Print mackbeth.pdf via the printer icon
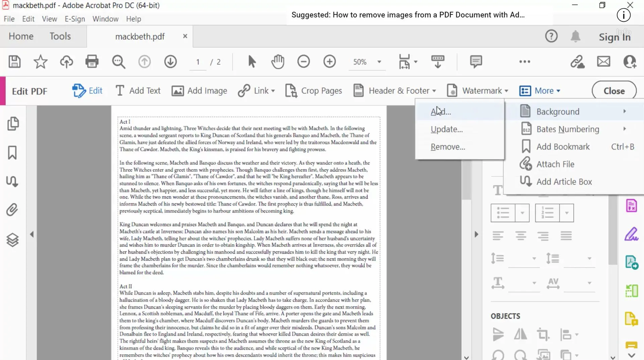Viewport: 644px width, 360px height. point(92,62)
